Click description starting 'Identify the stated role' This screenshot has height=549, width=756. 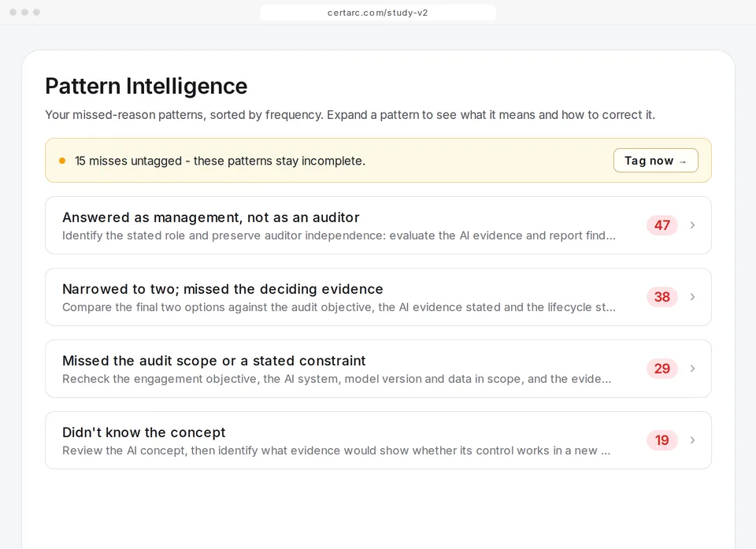(339, 236)
